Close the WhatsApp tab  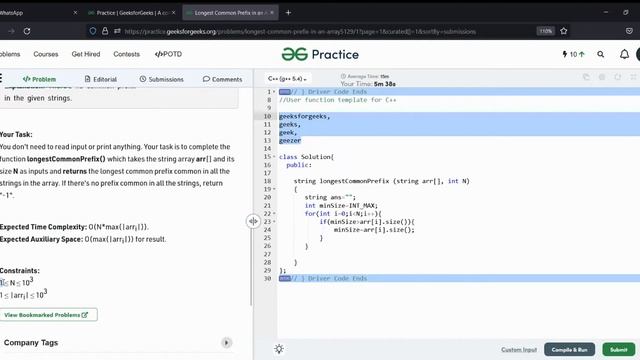pos(75,13)
